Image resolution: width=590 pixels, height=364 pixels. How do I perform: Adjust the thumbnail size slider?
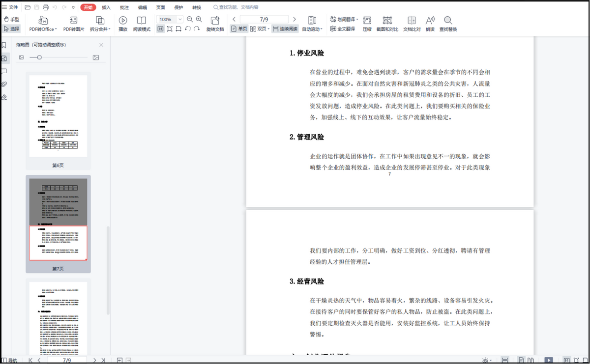coord(39,57)
